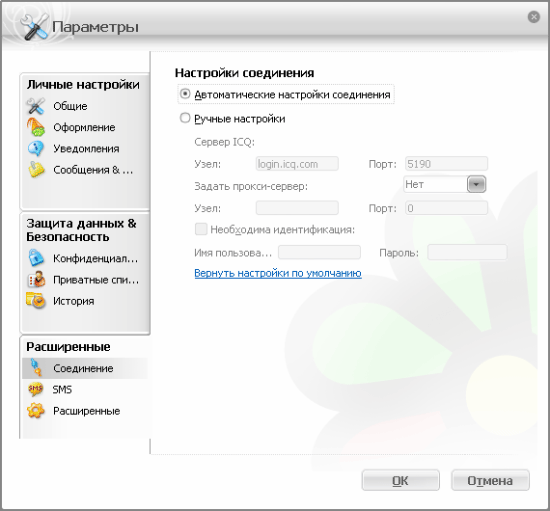The image size is (550, 511).
Task: Click the Настройки соединения heading
Action: pos(244,73)
